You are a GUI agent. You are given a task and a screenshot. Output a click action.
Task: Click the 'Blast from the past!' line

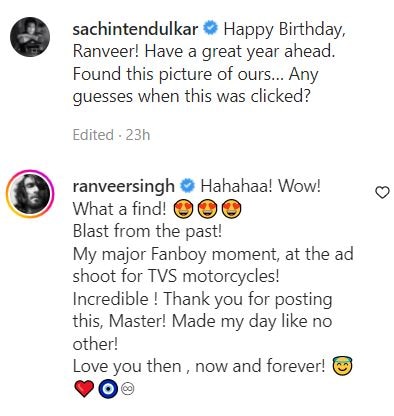(x=147, y=231)
